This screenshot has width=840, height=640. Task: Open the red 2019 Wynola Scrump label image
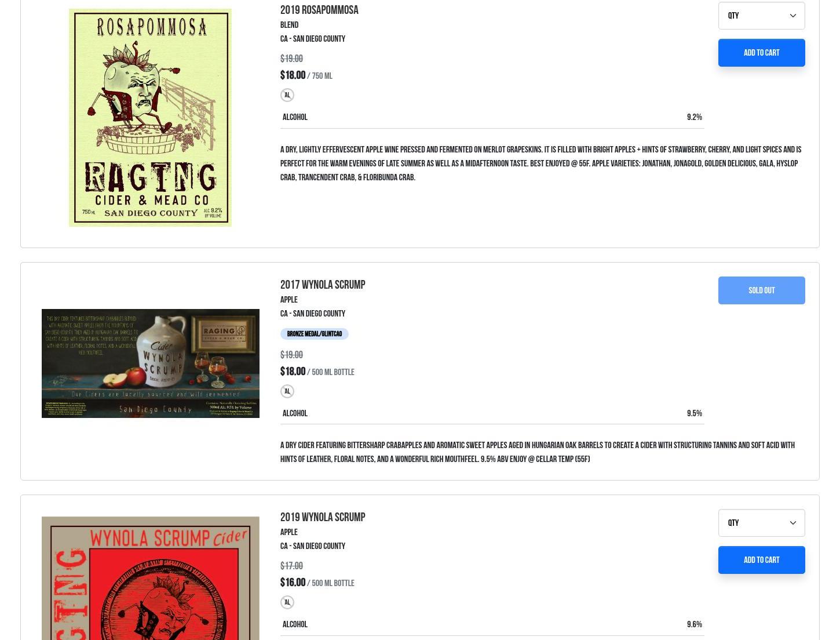coord(151,578)
